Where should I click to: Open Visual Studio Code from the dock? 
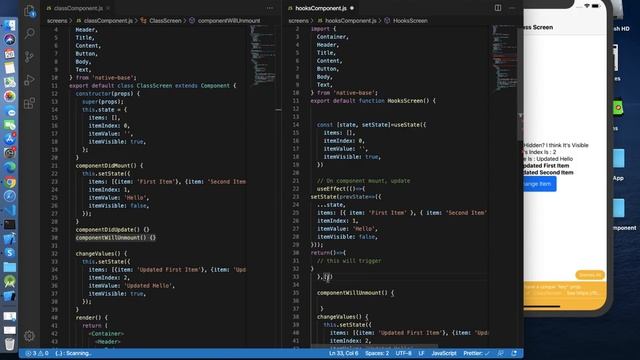pyautogui.click(x=9, y=210)
